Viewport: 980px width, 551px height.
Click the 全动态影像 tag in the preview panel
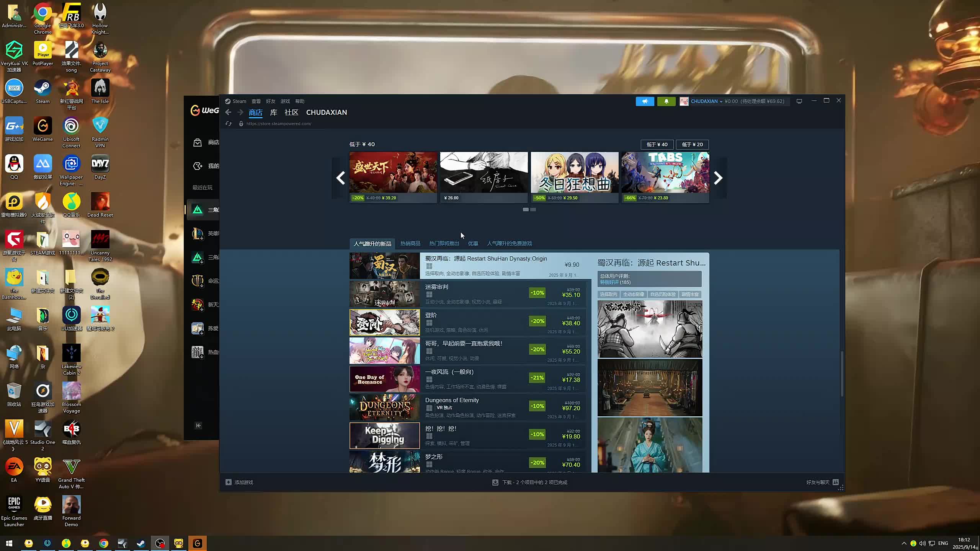(634, 294)
